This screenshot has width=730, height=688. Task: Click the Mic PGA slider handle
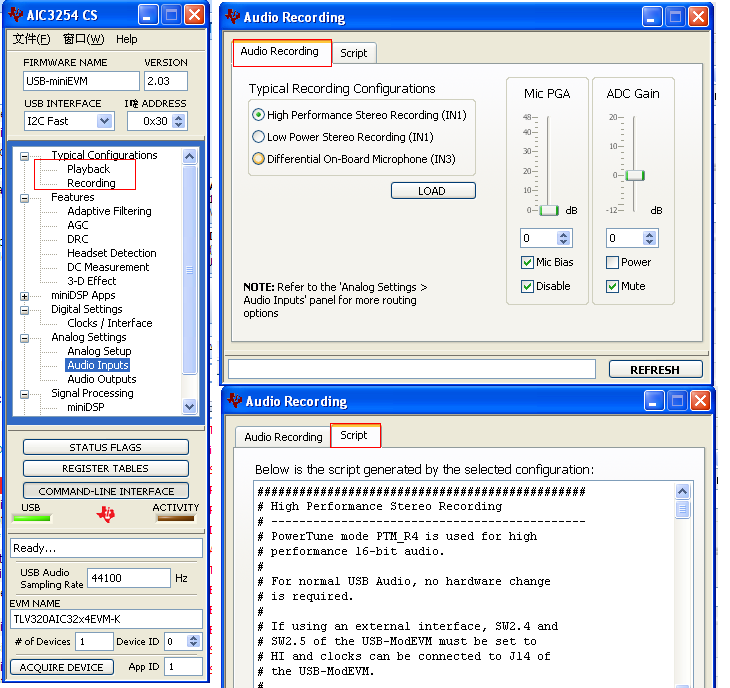[549, 210]
